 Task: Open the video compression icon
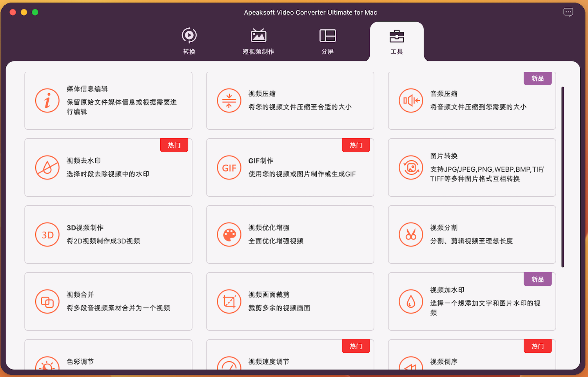[x=229, y=100]
